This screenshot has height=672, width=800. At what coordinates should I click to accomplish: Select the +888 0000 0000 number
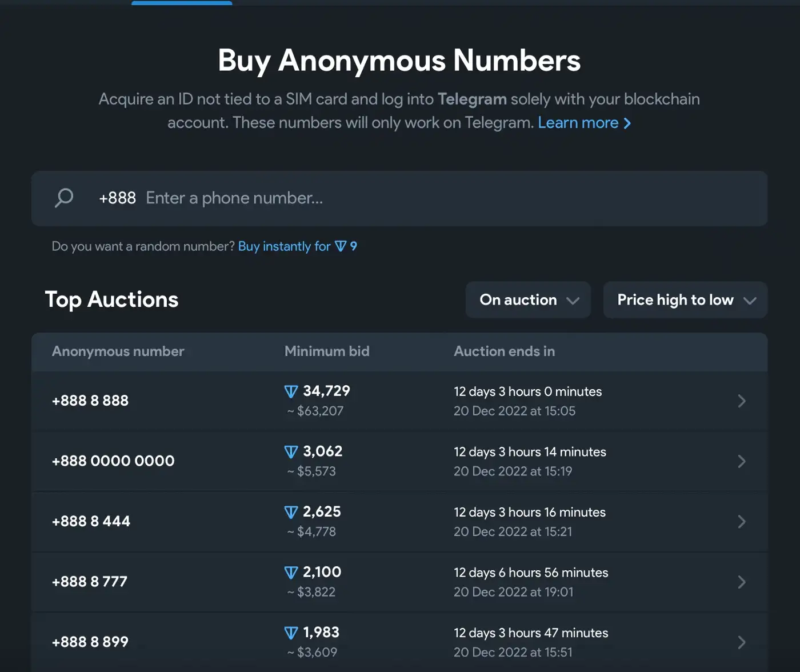[x=113, y=461]
